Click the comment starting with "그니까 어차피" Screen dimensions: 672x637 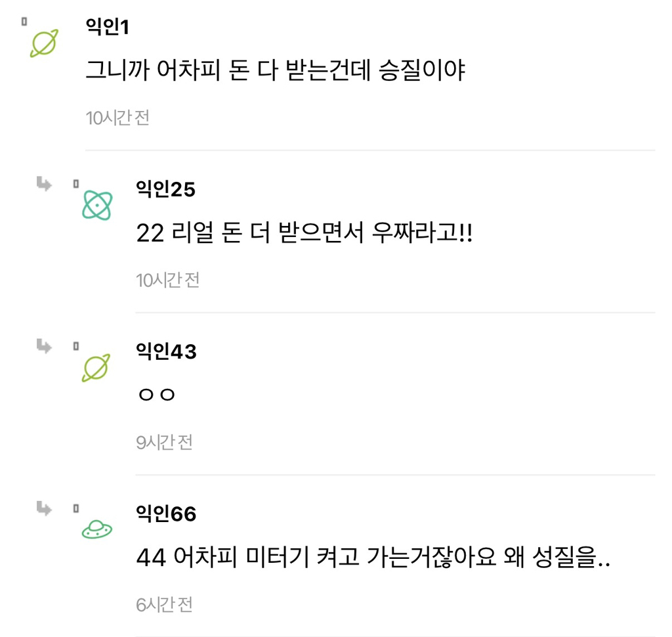click(x=275, y=70)
